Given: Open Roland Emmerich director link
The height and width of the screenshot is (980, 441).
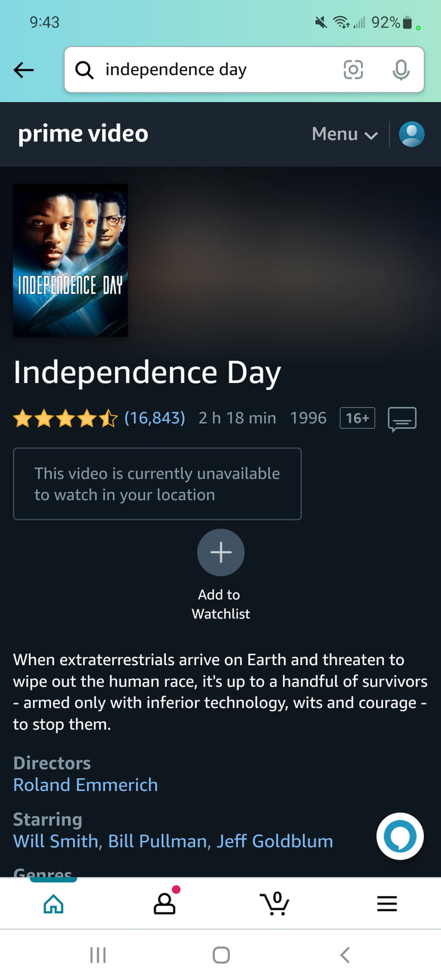Looking at the screenshot, I should (x=86, y=785).
